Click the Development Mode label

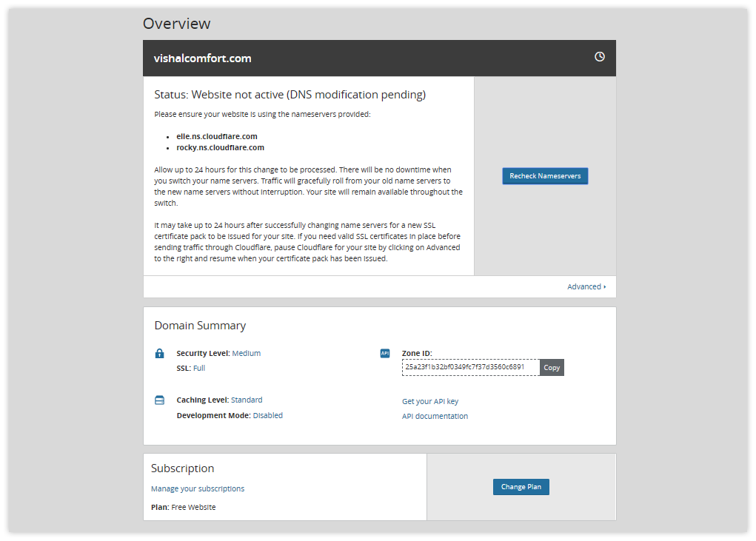(213, 415)
